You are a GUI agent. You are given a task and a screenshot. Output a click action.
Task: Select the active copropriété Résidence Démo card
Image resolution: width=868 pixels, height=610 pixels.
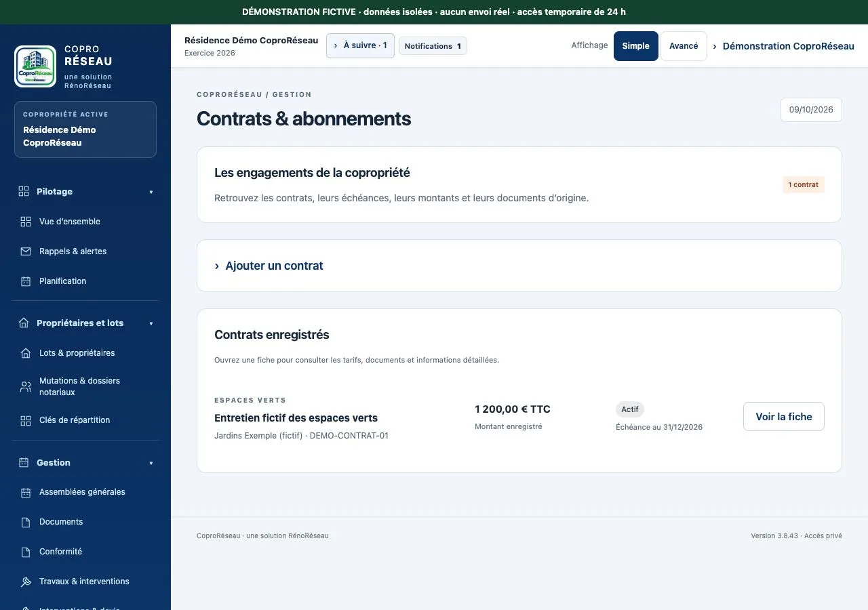(x=85, y=129)
